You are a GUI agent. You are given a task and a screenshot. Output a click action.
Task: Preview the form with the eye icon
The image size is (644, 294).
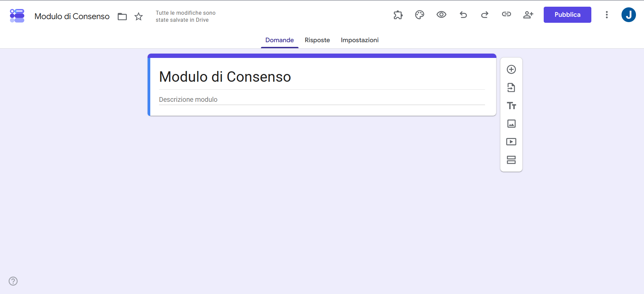441,14
